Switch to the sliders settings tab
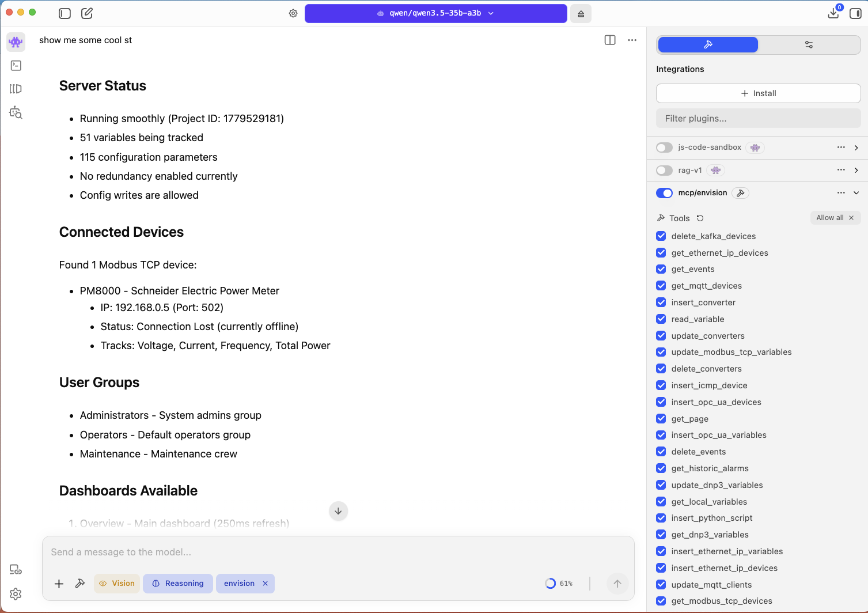 point(809,44)
